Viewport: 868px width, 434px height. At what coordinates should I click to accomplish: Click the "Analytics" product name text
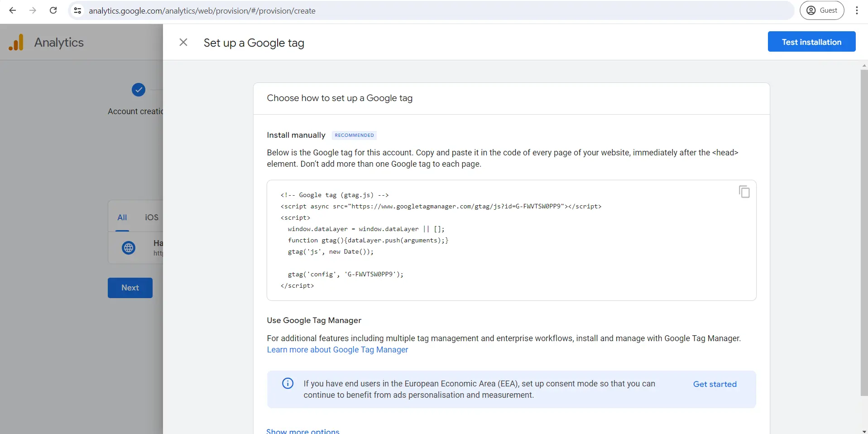click(x=59, y=42)
